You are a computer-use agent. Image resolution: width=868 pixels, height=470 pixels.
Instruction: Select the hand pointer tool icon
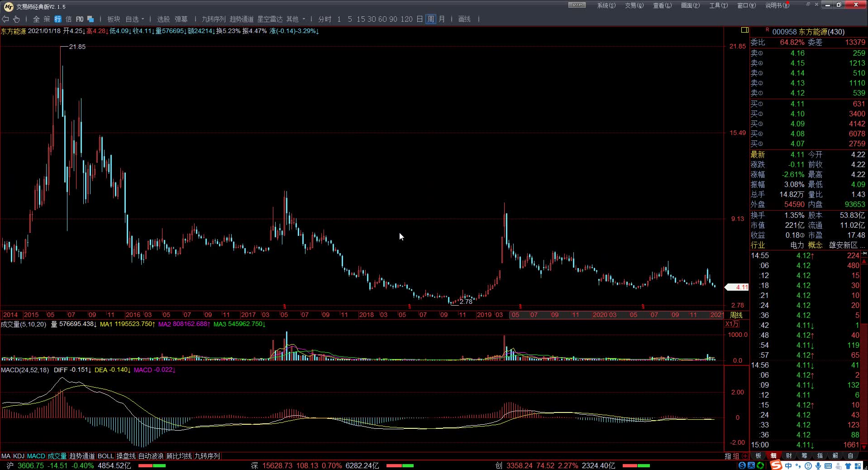pyautogui.click(x=16, y=19)
